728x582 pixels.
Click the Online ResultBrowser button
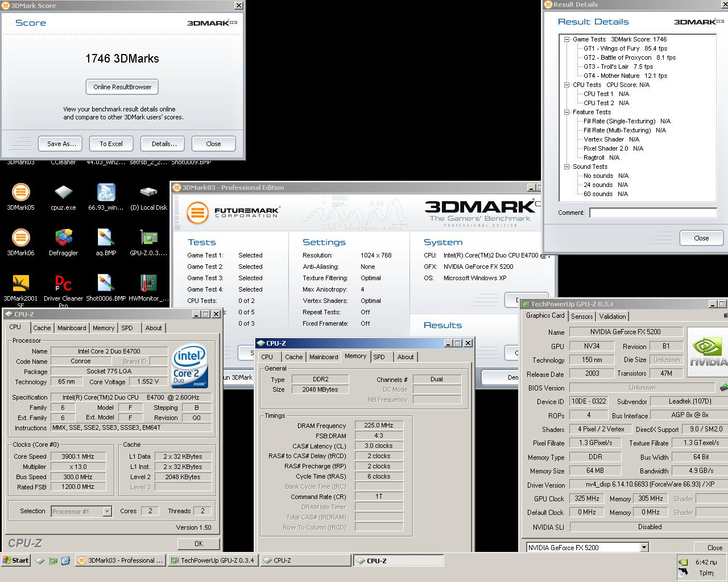[x=122, y=87]
